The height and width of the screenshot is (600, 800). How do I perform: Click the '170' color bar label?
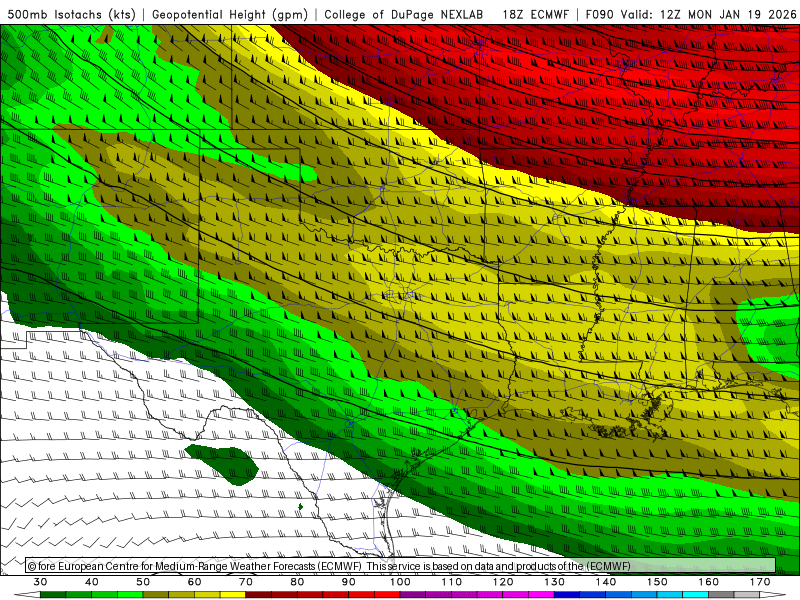point(760,582)
